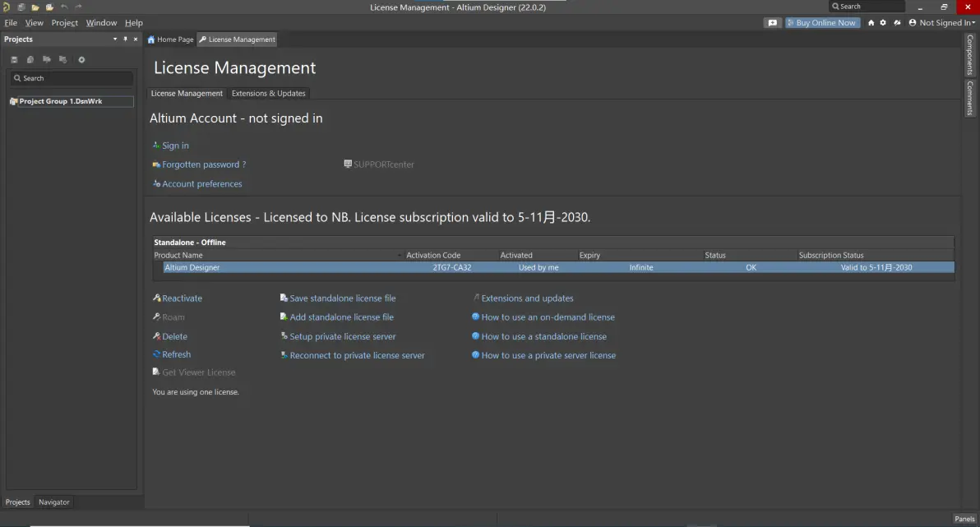Click the Undo arrow icon
The image size is (980, 527).
(x=64, y=7)
